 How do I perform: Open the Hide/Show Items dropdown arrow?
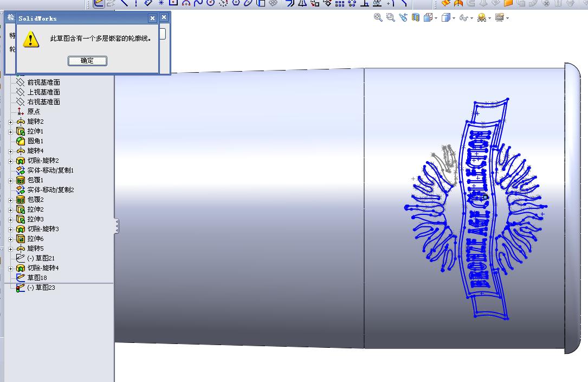[x=471, y=18]
